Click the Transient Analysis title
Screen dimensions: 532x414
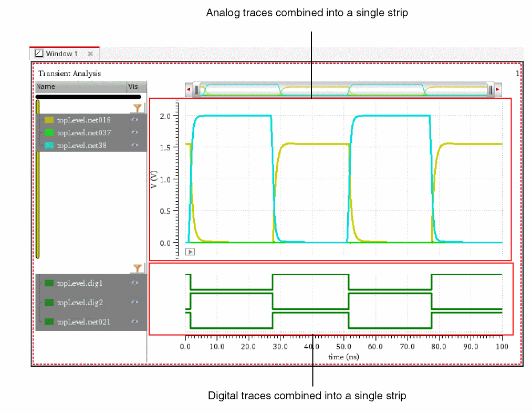69,74
